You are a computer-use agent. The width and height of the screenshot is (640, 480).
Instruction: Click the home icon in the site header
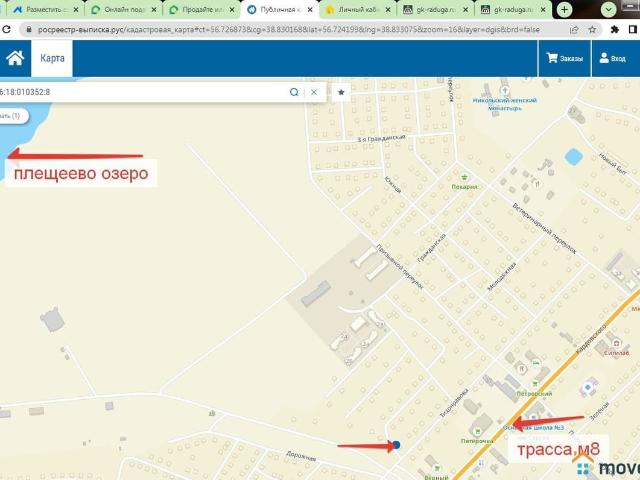point(15,58)
